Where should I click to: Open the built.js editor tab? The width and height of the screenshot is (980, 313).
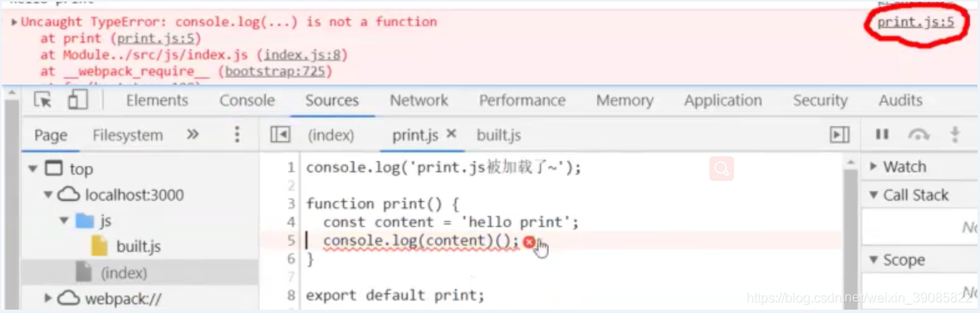pyautogui.click(x=499, y=135)
